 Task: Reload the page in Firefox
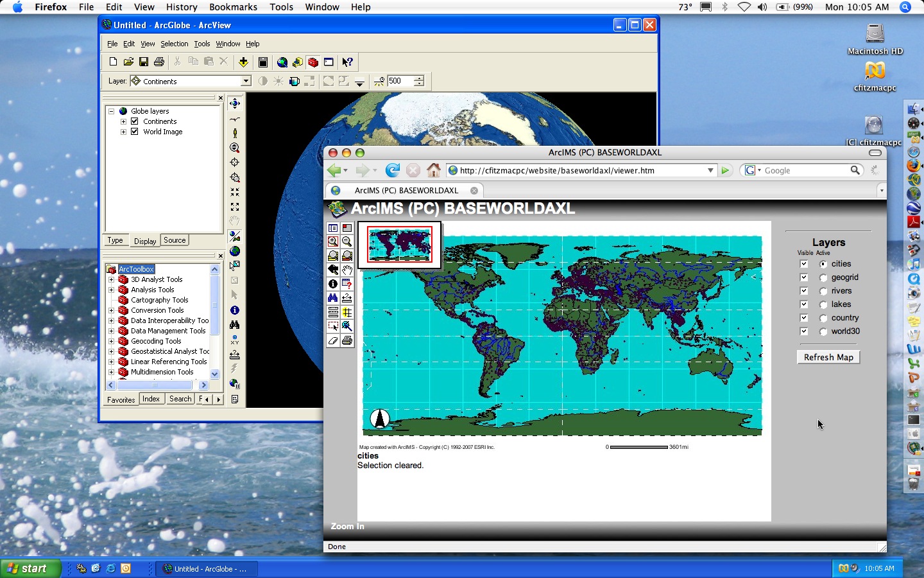[392, 170]
